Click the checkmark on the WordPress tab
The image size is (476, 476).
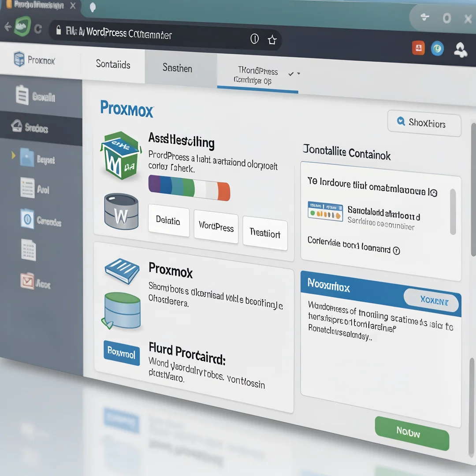(x=291, y=74)
